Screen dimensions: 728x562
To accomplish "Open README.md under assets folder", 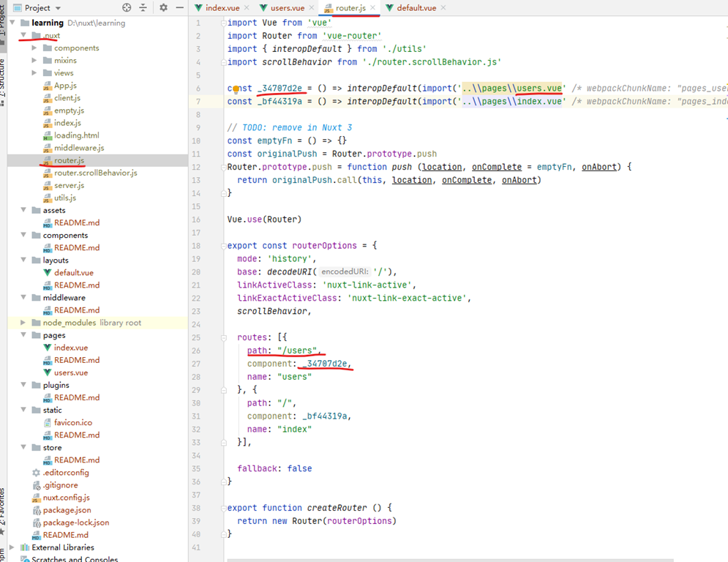I will [x=77, y=222].
